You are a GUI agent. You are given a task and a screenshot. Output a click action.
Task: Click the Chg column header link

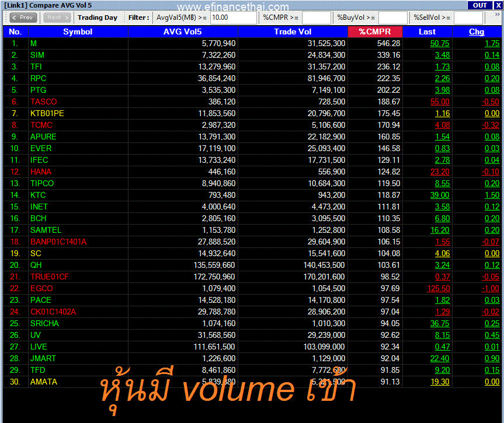[477, 32]
